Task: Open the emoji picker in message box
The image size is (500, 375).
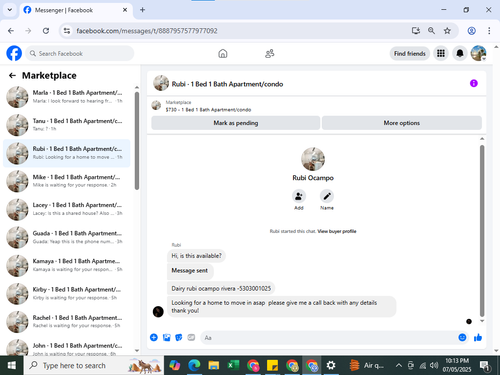Action: (x=462, y=337)
